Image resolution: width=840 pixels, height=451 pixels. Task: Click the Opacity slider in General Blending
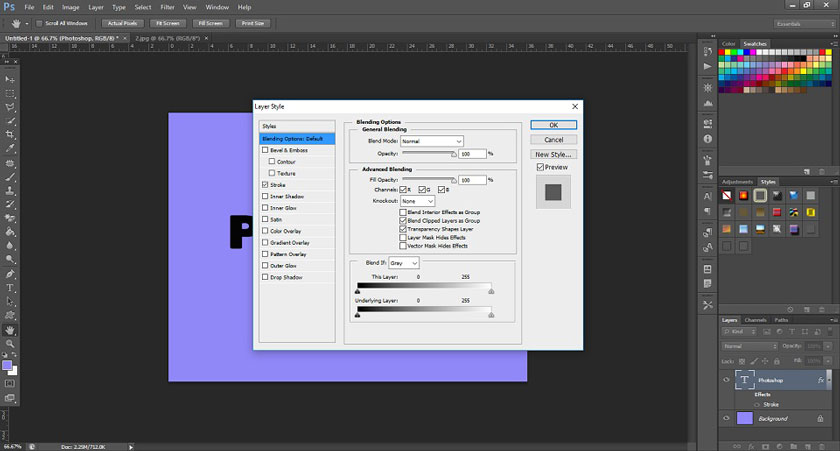point(429,154)
